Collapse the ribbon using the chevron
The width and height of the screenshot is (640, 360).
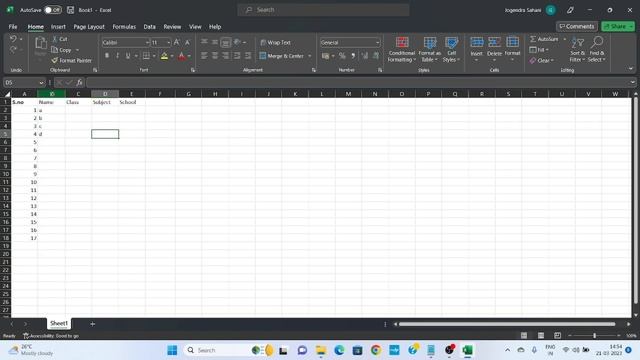tap(631, 69)
